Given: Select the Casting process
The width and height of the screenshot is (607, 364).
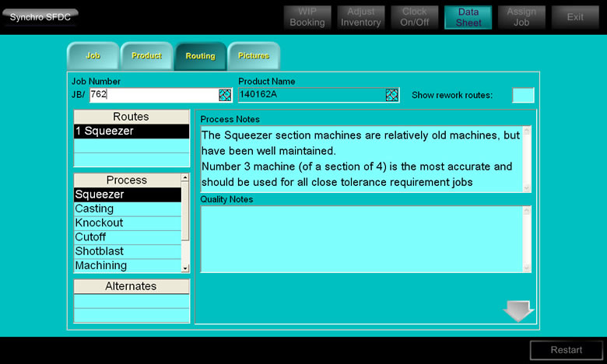Looking at the screenshot, I should coord(128,209).
